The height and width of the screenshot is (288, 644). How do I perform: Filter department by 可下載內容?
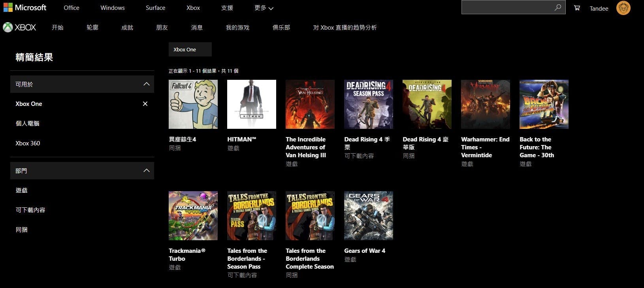[30, 210]
